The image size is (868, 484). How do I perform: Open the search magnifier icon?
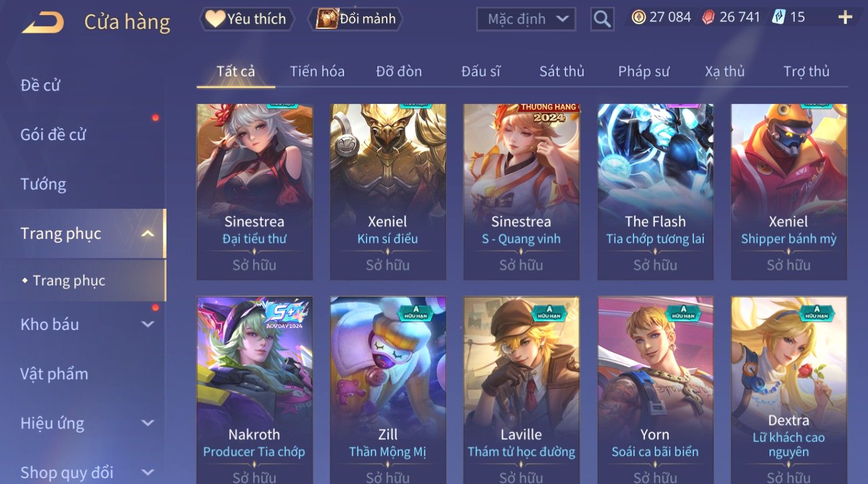(602, 20)
